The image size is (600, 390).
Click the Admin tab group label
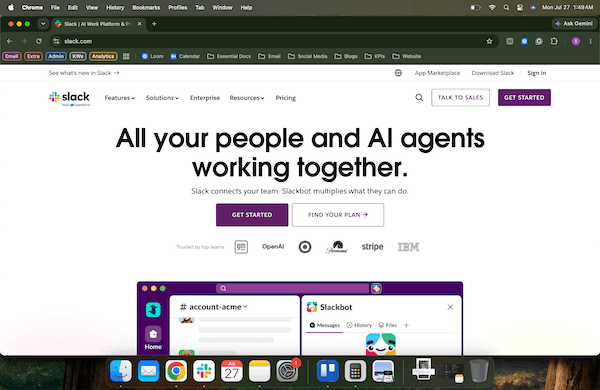[56, 56]
